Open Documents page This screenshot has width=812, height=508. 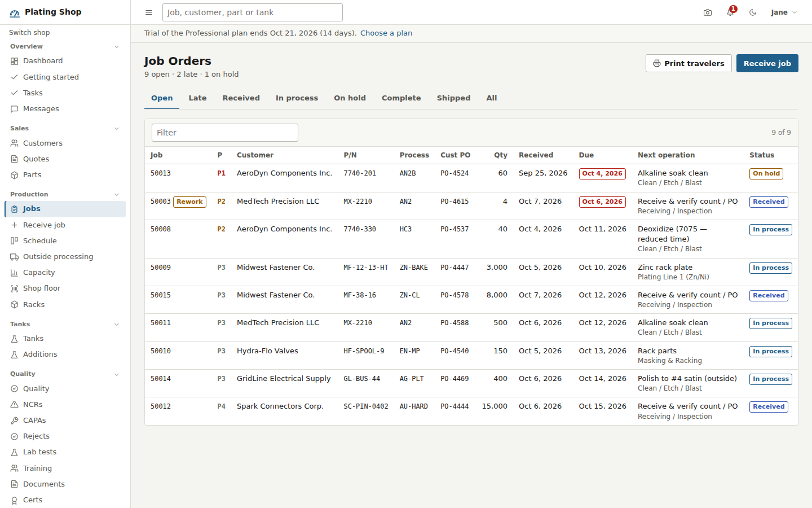pyautogui.click(x=65, y=484)
